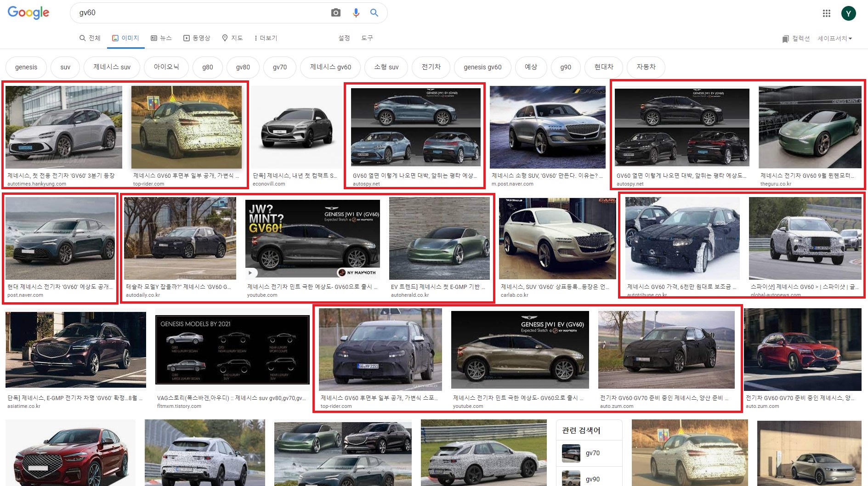
Task: Select the 전기차 filter chip
Action: [x=431, y=67]
